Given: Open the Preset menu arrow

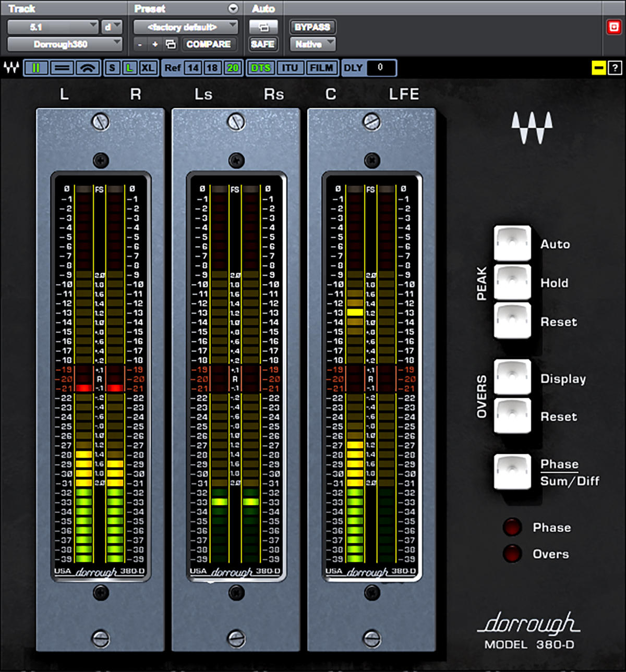Looking at the screenshot, I should coord(233,8).
